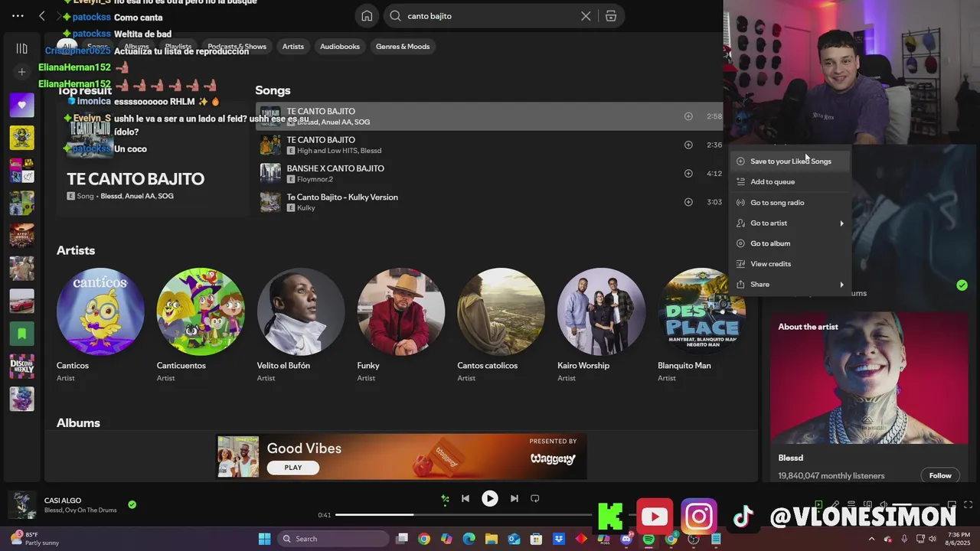Image resolution: width=980 pixels, height=551 pixels.
Task: Add BANSHE X CANTO BAJITO to Liked
Action: [x=688, y=174]
